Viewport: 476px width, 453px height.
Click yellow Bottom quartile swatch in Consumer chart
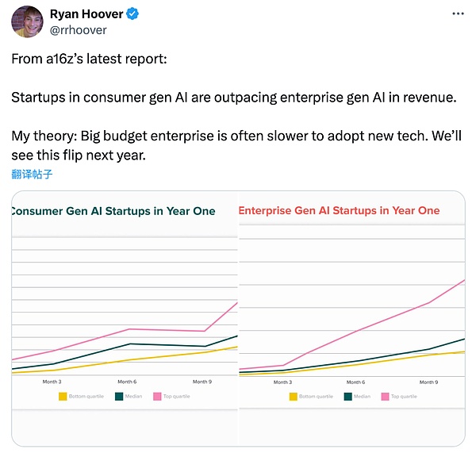pyautogui.click(x=61, y=396)
